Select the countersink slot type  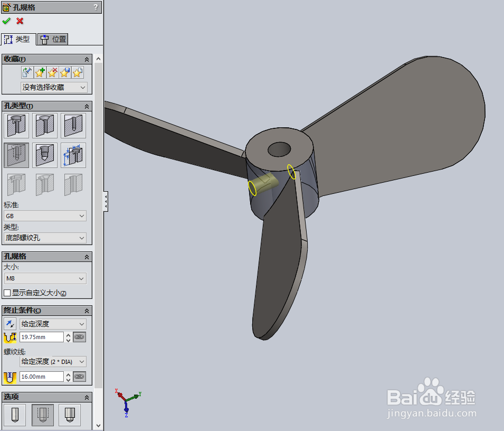pyautogui.click(x=45, y=184)
